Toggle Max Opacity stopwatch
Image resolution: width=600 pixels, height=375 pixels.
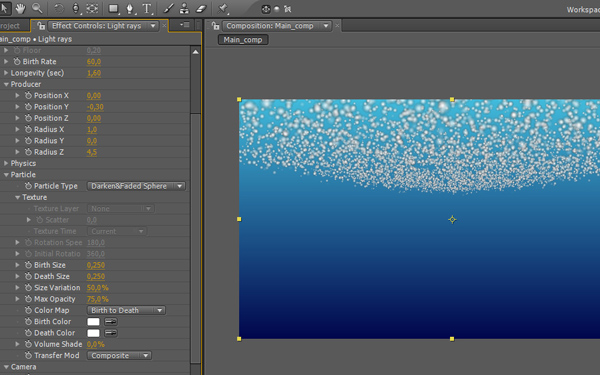tap(28, 299)
